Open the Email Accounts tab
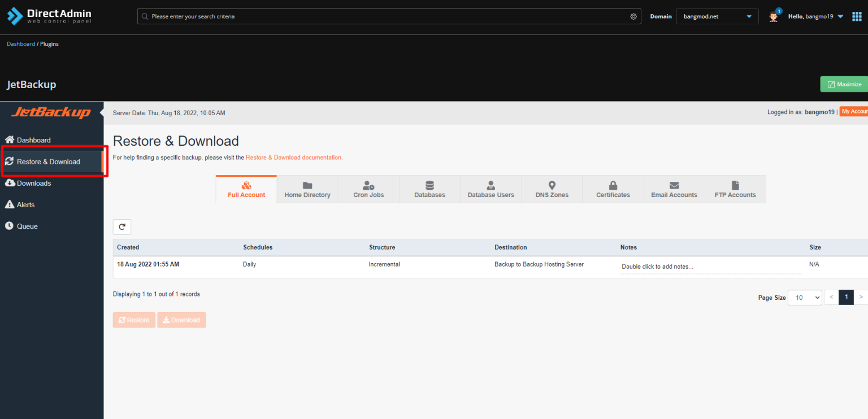This screenshot has width=868, height=419. (x=674, y=189)
